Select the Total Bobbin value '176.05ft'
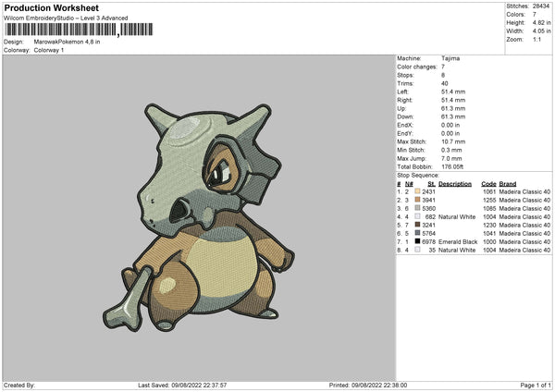555x392 pixels. pos(452,166)
